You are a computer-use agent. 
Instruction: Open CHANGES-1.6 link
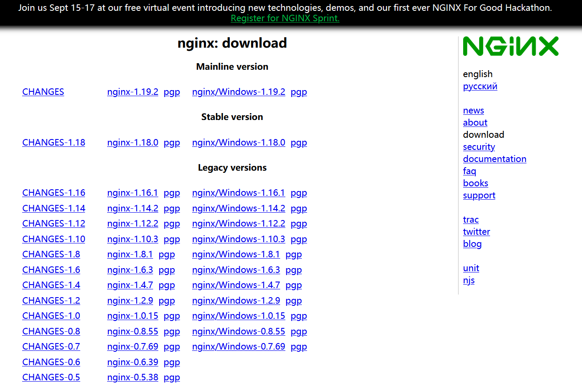click(51, 270)
